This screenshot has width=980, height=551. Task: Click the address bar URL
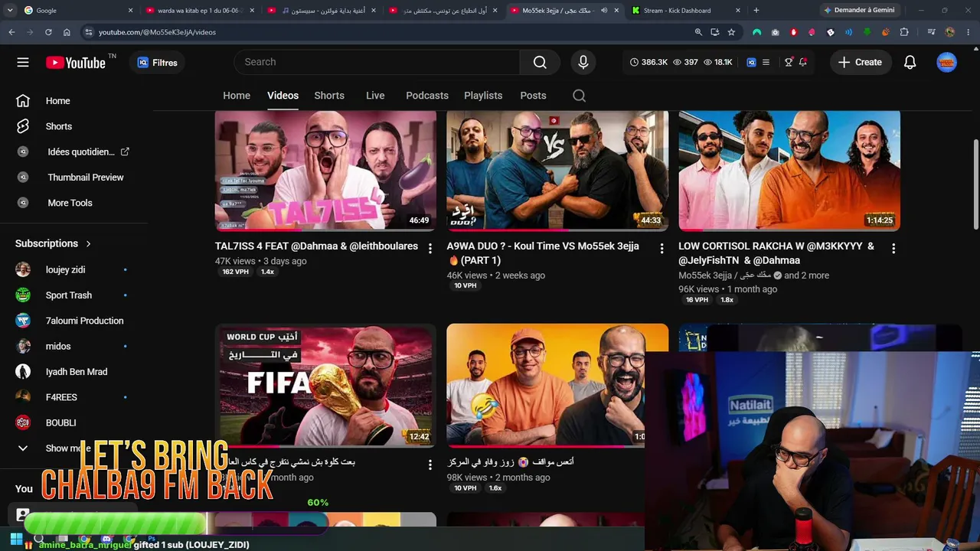157,32
